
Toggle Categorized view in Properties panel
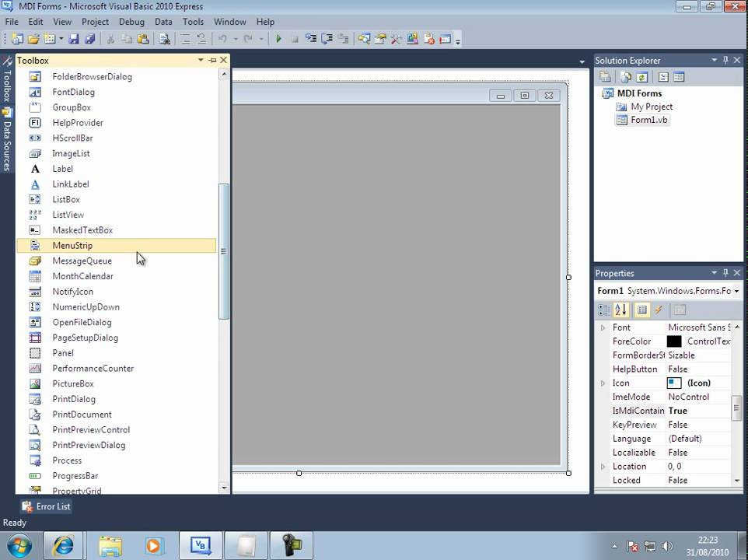604,310
